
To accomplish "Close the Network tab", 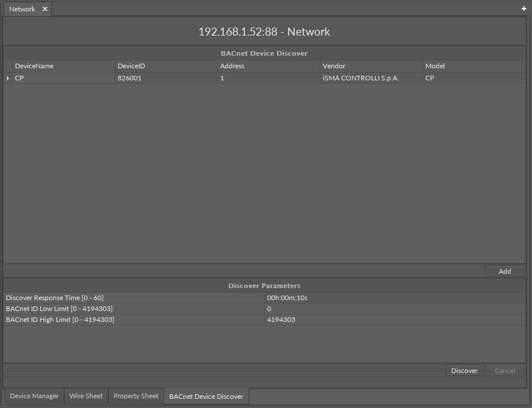I will coord(45,9).
